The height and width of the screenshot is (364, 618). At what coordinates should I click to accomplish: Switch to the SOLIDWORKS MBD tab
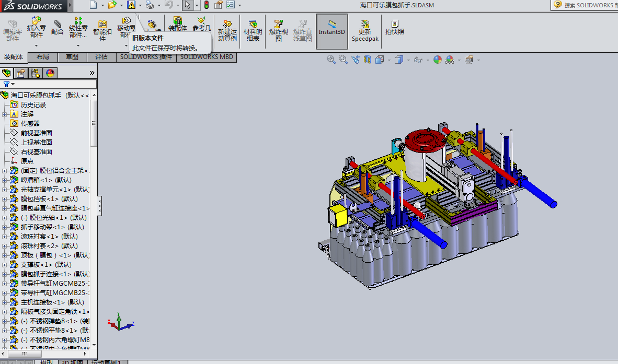pos(207,57)
